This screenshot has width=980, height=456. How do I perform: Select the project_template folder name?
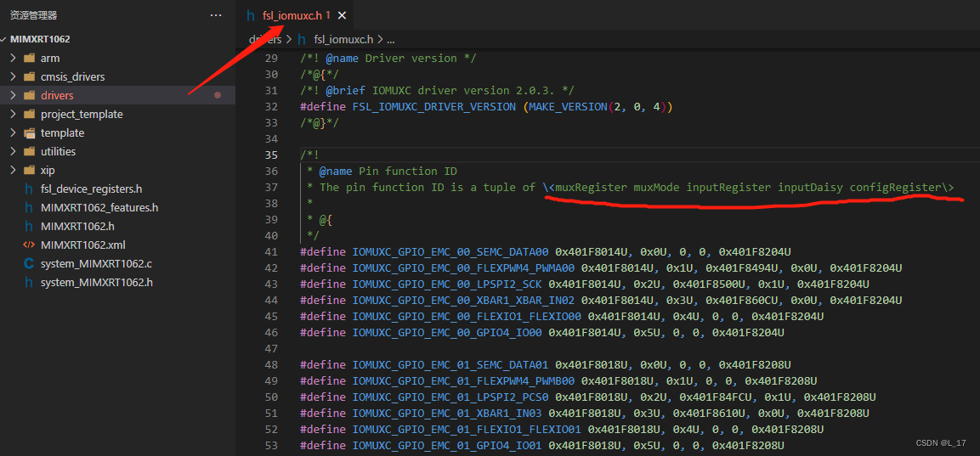82,115
